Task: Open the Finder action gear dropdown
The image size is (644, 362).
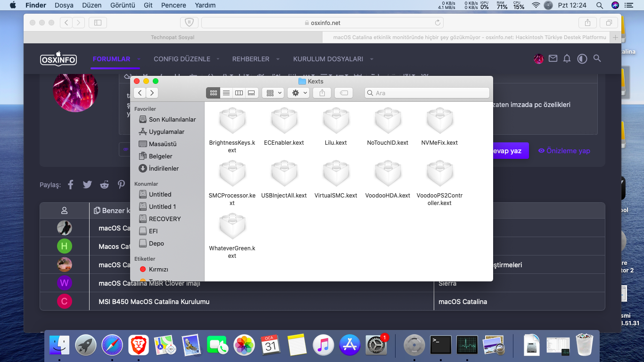Action: point(300,93)
